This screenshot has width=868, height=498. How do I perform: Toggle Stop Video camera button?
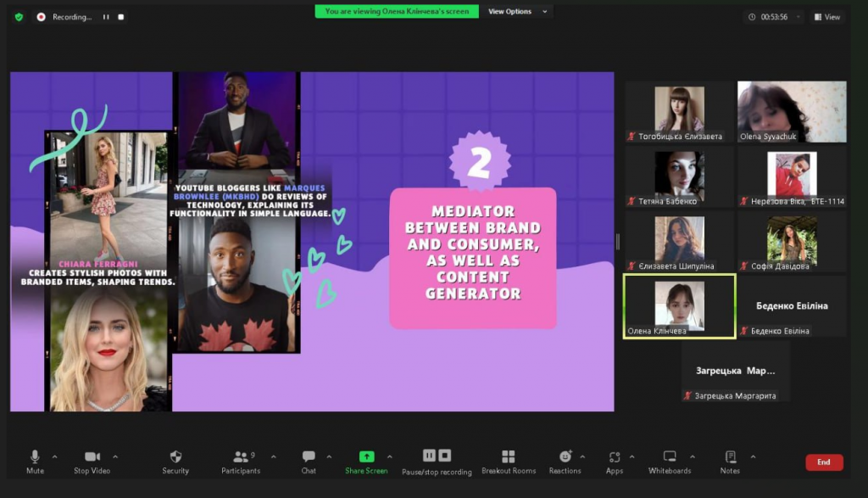[92, 461]
